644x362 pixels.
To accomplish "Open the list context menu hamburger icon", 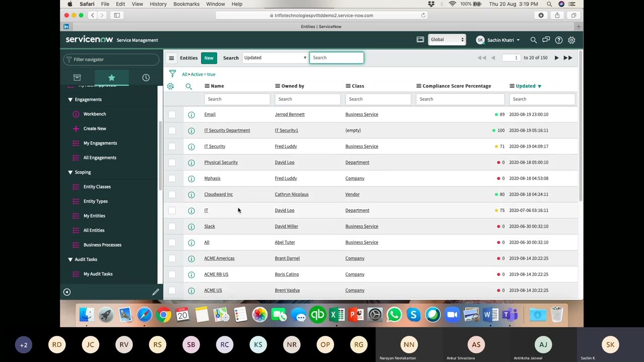I will (171, 58).
